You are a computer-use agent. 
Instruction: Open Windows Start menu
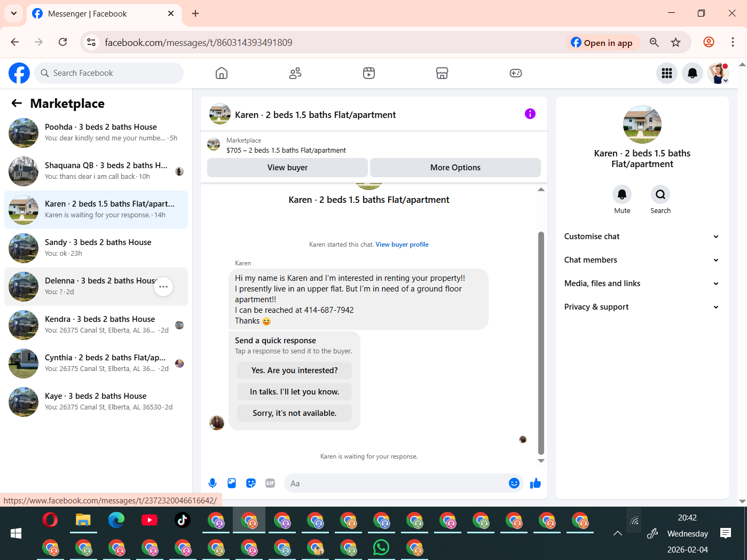click(x=16, y=533)
